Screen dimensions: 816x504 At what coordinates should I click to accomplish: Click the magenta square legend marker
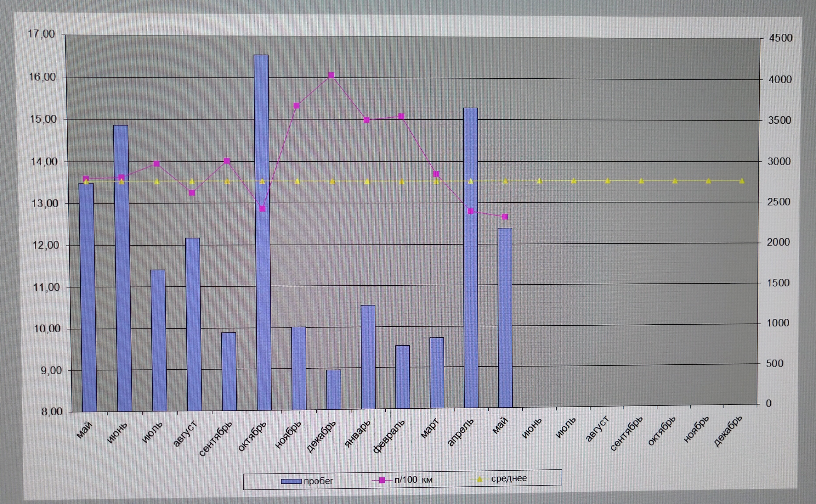(x=382, y=480)
